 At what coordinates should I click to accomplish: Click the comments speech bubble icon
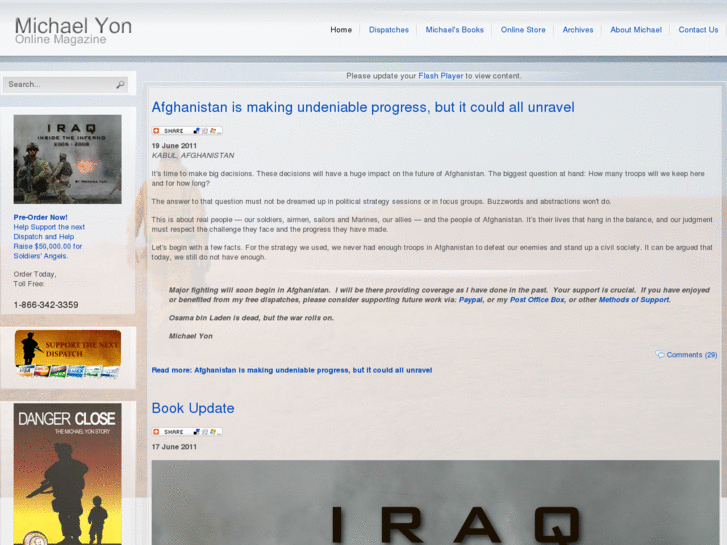point(659,354)
